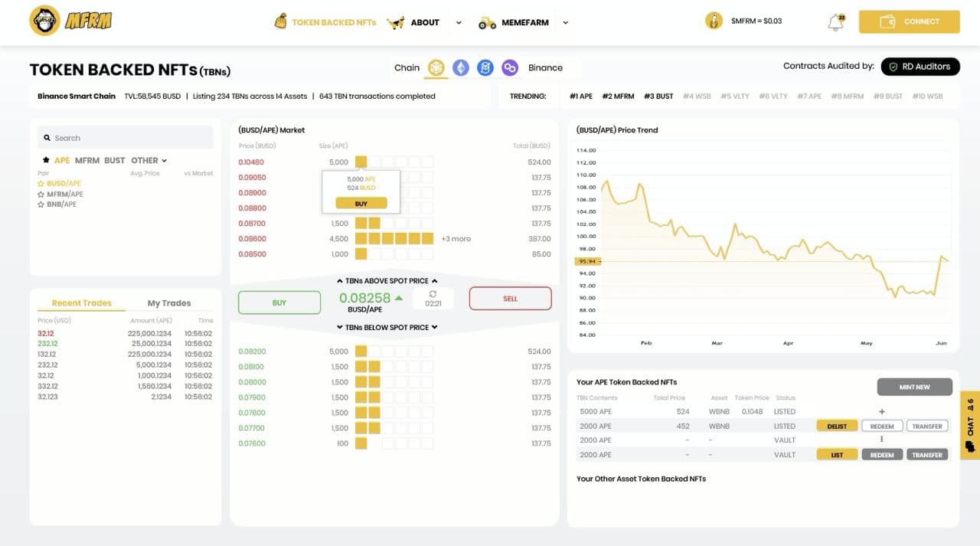Click the $MFRM = $0.03 price label
The height and width of the screenshot is (546, 980).
click(x=756, y=21)
